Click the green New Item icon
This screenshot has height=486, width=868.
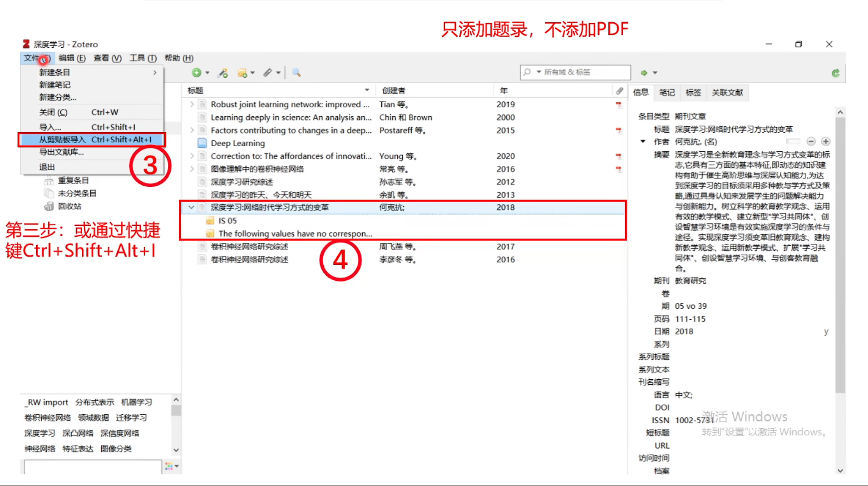click(197, 72)
